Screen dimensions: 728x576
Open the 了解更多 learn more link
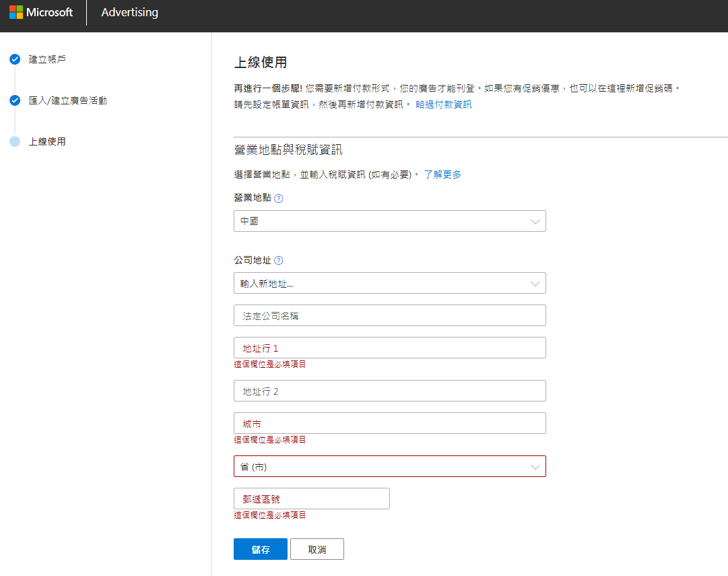coord(442,174)
